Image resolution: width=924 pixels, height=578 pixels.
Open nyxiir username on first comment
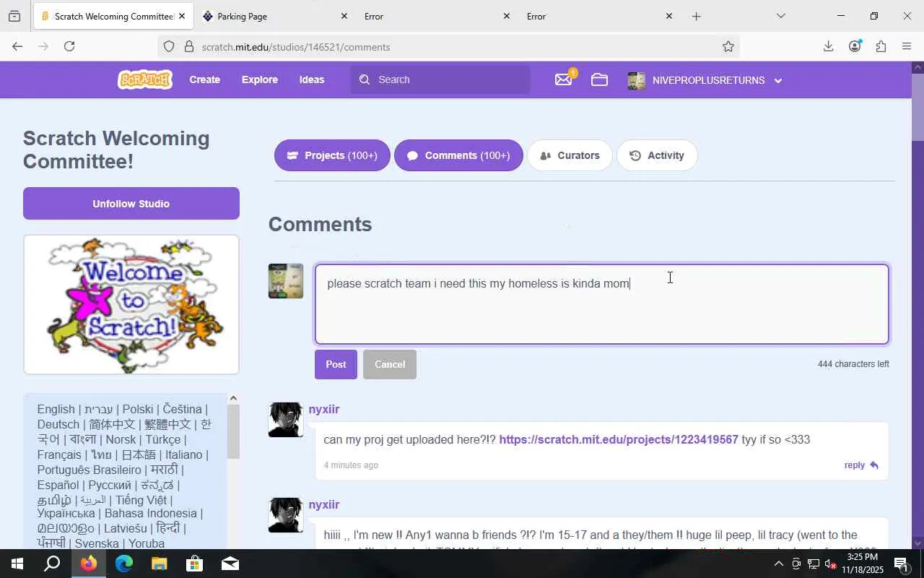point(324,409)
